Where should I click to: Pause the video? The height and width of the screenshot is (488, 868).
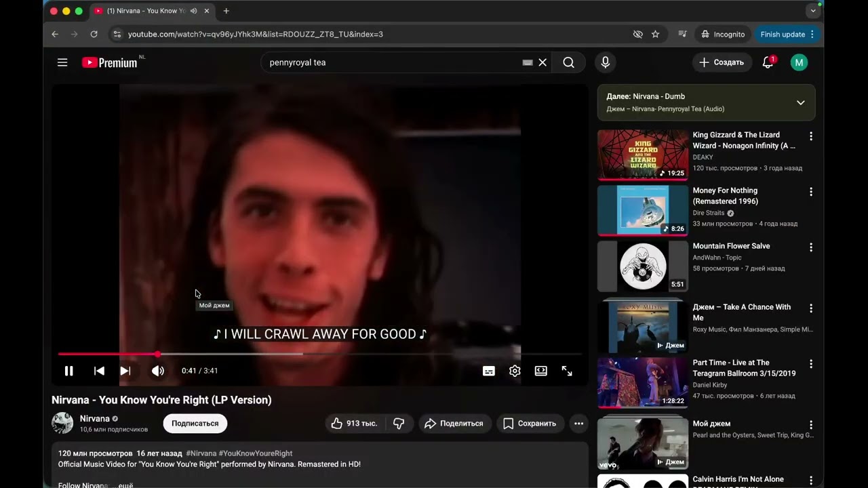point(68,371)
